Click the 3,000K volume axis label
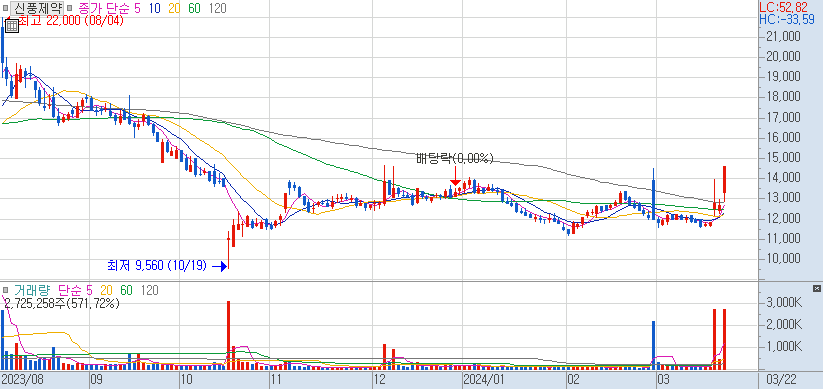823x389 pixels. click(784, 303)
